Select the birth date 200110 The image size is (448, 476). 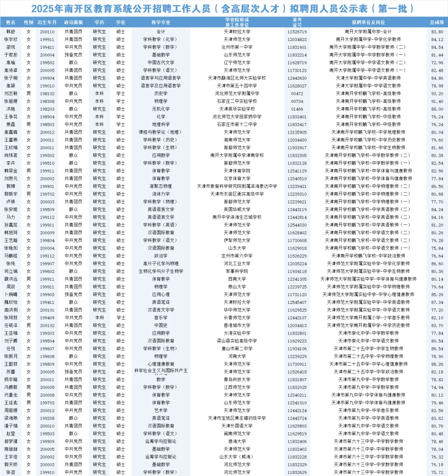click(x=47, y=32)
